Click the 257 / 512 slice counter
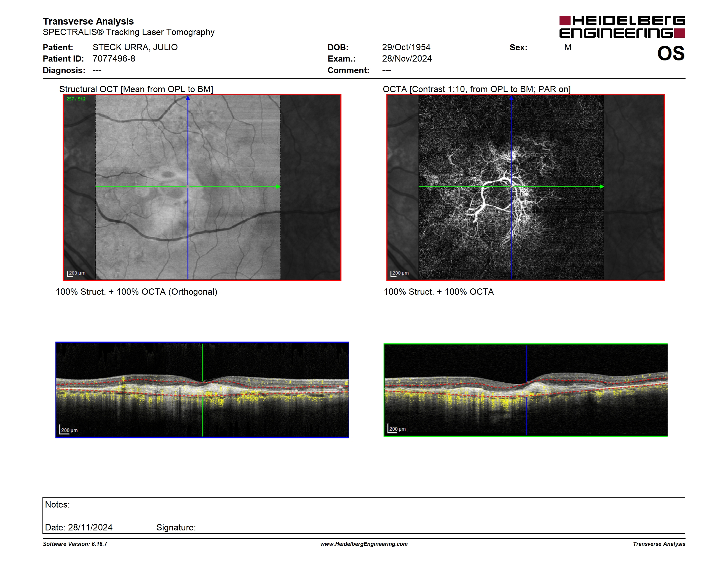The height and width of the screenshot is (563, 728). click(x=76, y=99)
